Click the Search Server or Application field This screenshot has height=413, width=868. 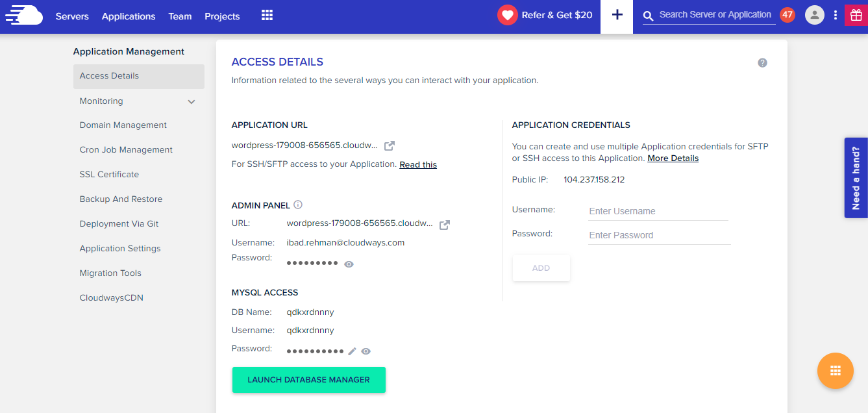click(715, 15)
